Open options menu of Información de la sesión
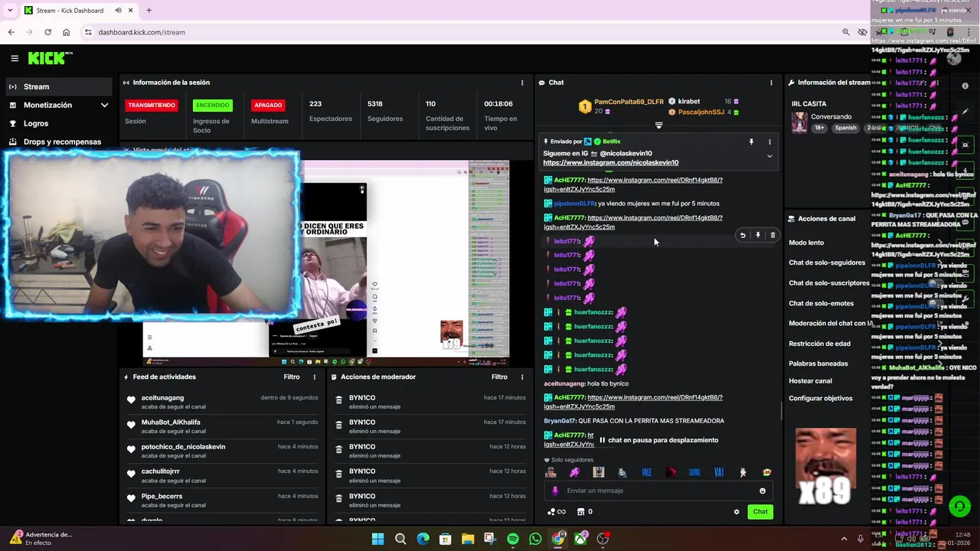The image size is (980, 551). coord(522,83)
